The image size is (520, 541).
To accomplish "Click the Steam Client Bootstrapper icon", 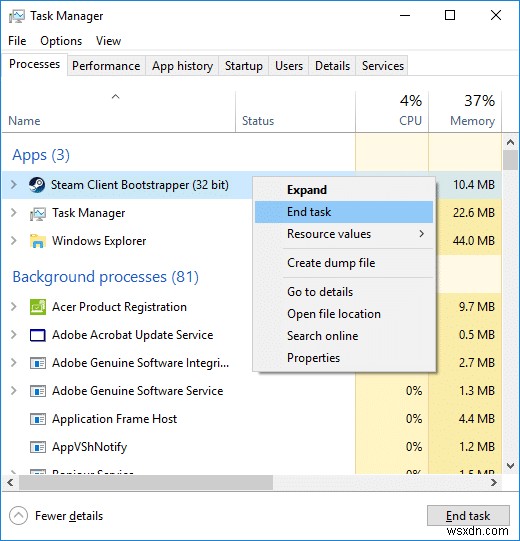I will [x=37, y=185].
